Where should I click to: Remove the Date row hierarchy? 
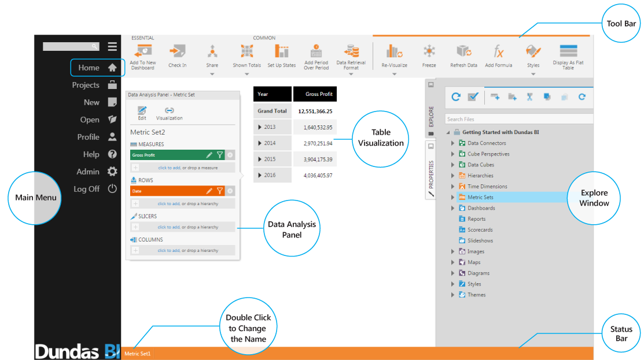click(230, 191)
